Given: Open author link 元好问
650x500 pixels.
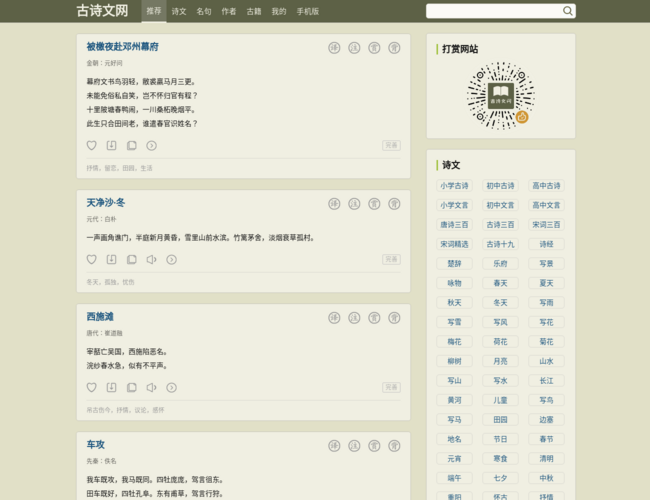Looking at the screenshot, I should pyautogui.click(x=113, y=63).
